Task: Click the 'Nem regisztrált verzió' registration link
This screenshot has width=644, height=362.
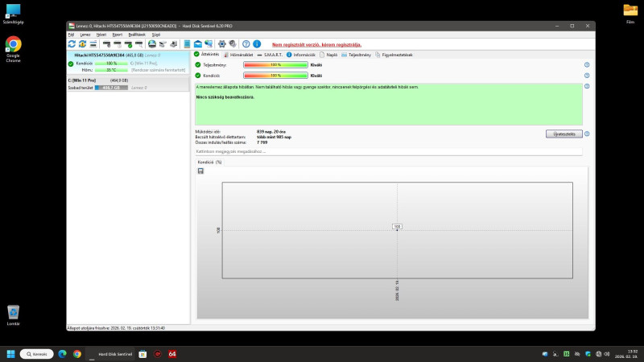Action: [x=316, y=44]
